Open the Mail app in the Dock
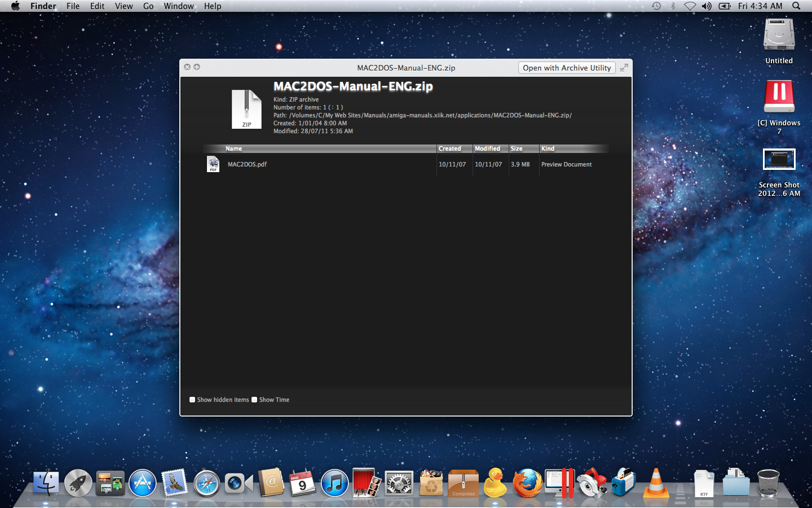The width and height of the screenshot is (812, 508). point(174,484)
